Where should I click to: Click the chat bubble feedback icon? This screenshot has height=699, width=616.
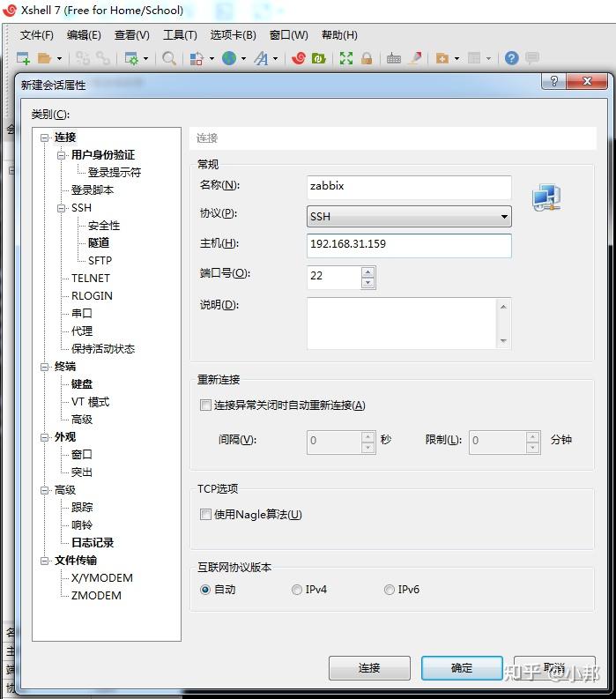532,58
